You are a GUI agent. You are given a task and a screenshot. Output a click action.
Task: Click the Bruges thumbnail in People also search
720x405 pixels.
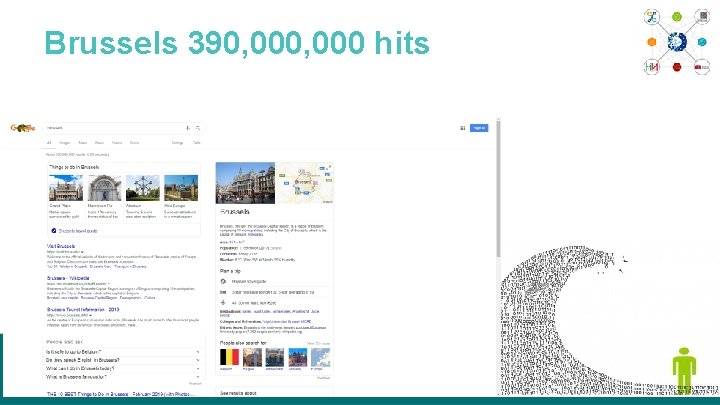point(252,357)
